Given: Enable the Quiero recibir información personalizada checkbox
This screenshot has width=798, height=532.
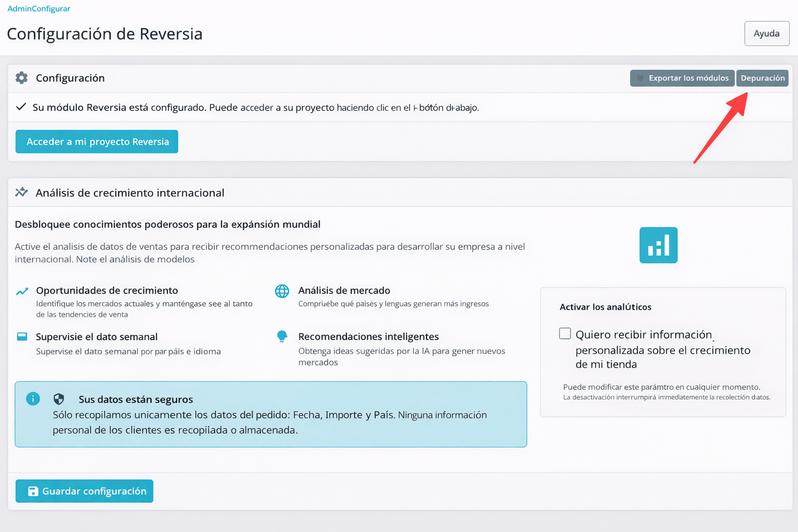Looking at the screenshot, I should [565, 334].
